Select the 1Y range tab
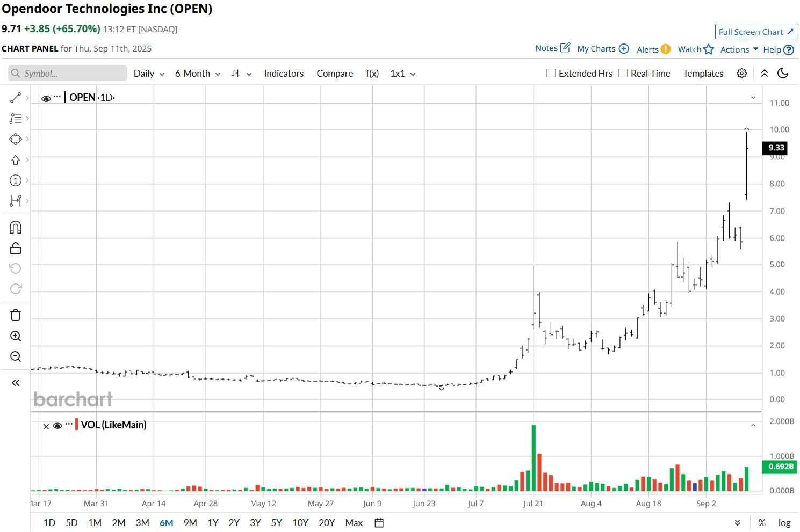The height and width of the screenshot is (532, 800). tap(213, 523)
